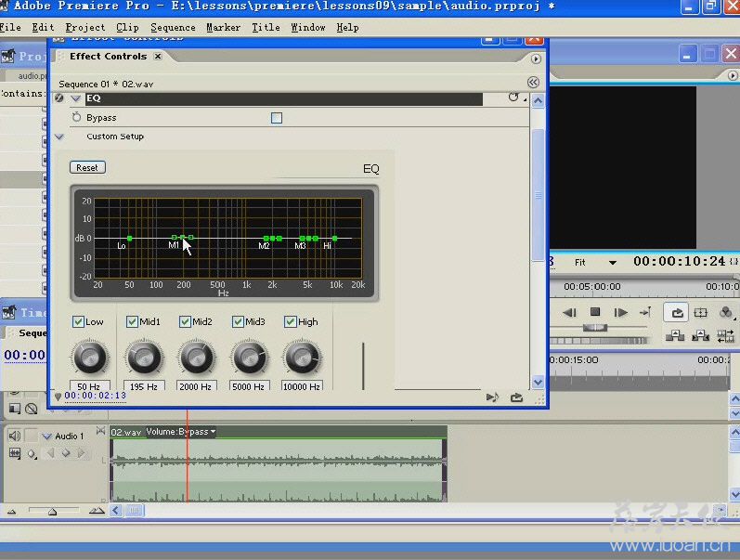The width and height of the screenshot is (740, 560).
Task: Click the Show/Hide Timeline View double-arrow icon
Action: click(x=533, y=83)
